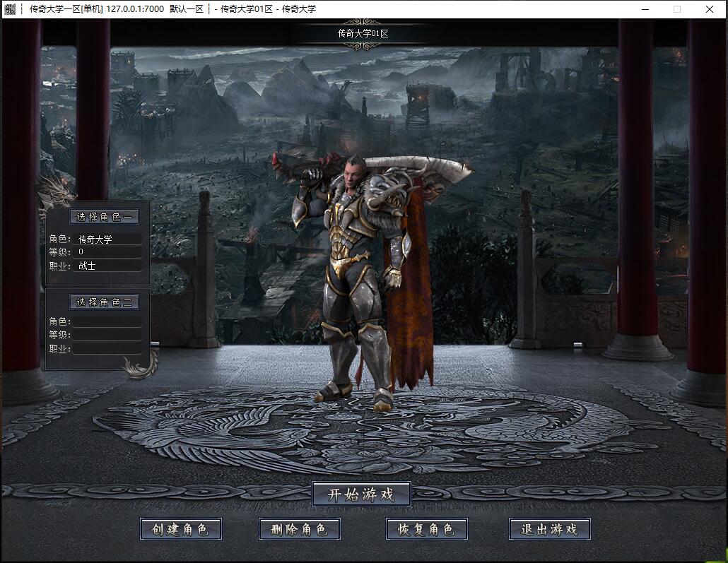
Task: Click the empty 角色 field in slot two
Action: coord(107,321)
